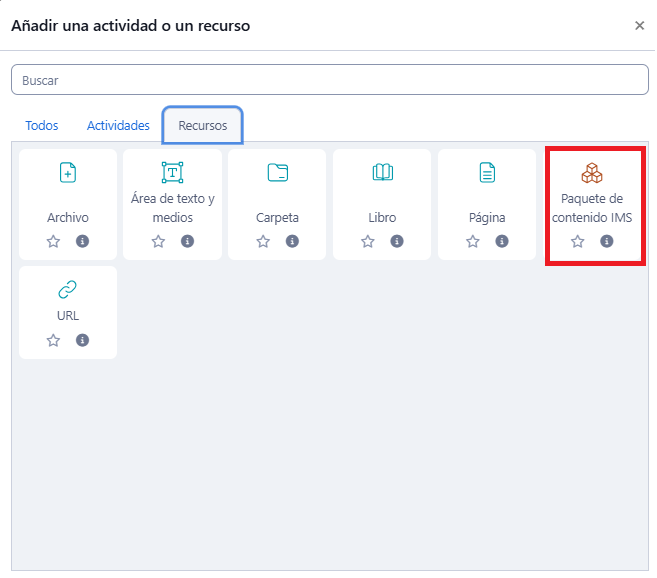Select the Página page icon

coord(487,173)
